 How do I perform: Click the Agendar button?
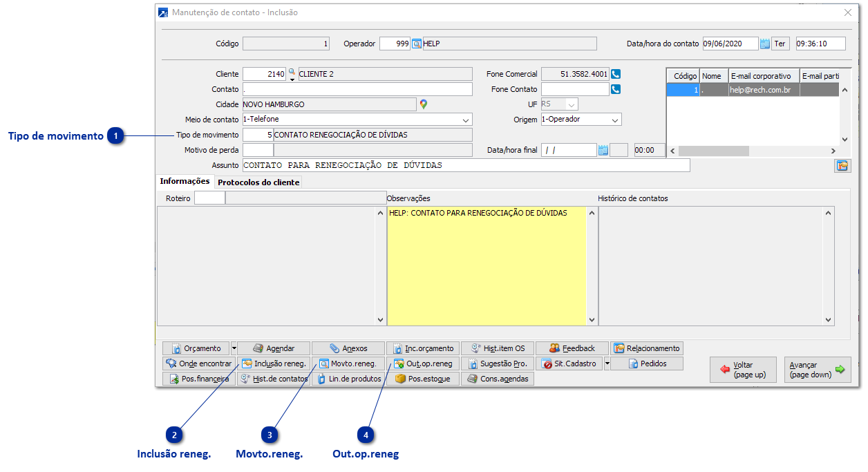[274, 348]
